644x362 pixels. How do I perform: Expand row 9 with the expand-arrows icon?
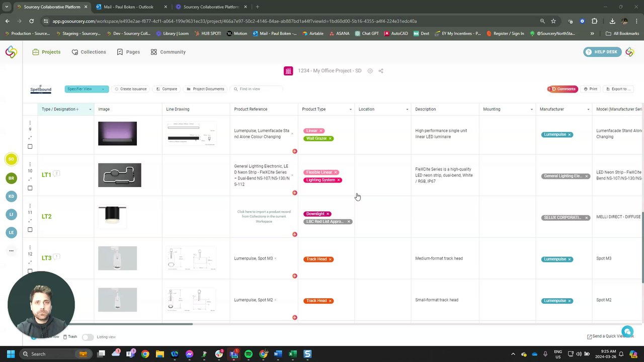30,138
